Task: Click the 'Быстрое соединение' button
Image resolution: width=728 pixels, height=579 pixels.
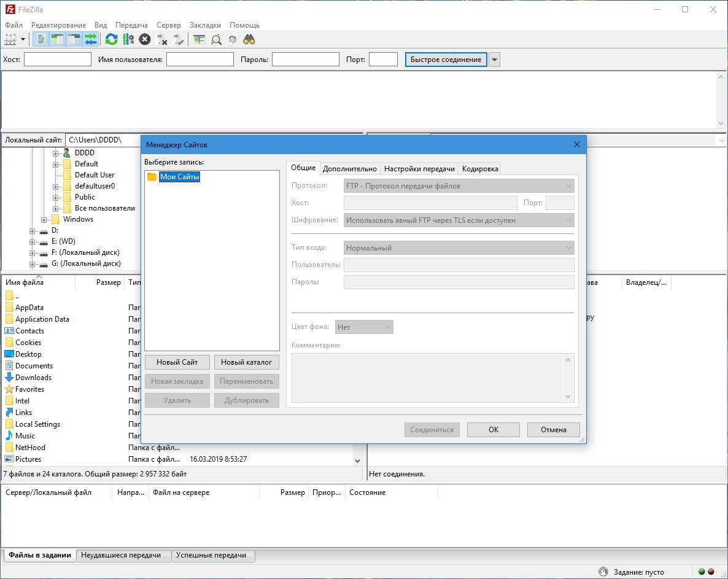Action: pyautogui.click(x=446, y=60)
